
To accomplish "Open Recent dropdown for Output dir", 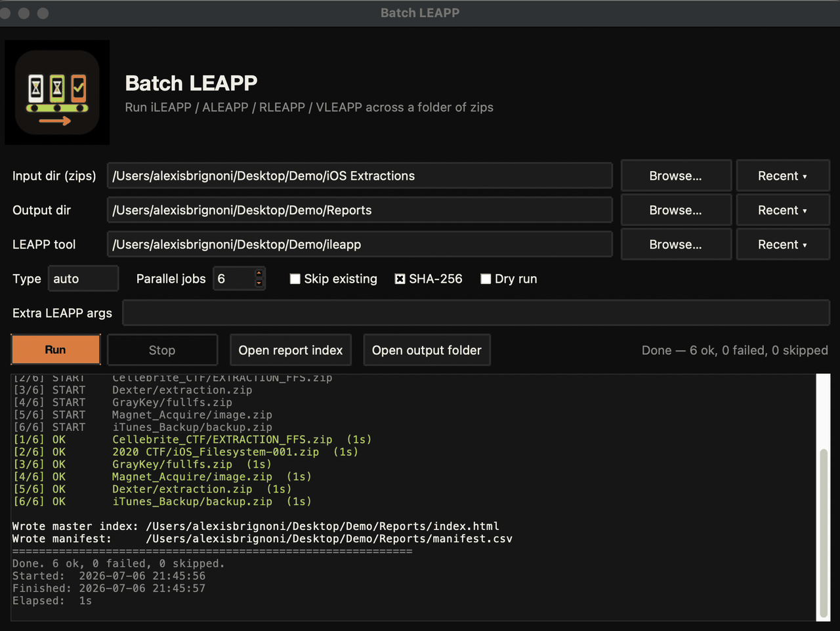I will (x=783, y=210).
